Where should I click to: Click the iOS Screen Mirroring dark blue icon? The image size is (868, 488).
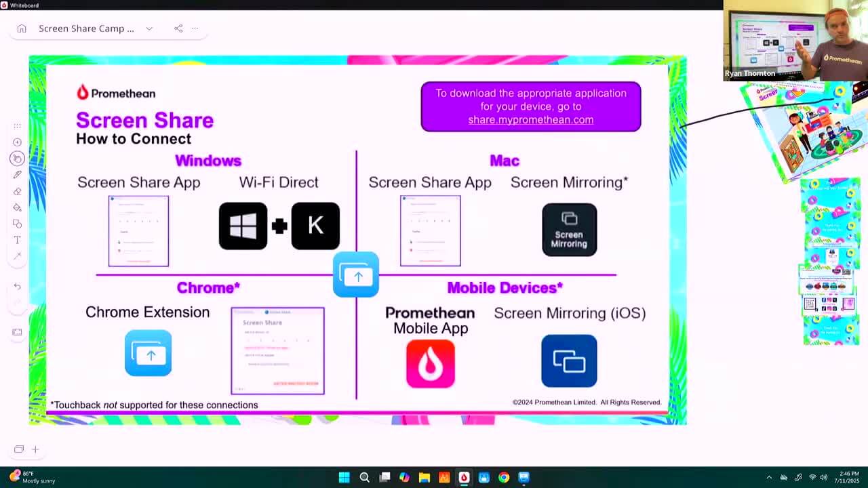pyautogui.click(x=570, y=361)
